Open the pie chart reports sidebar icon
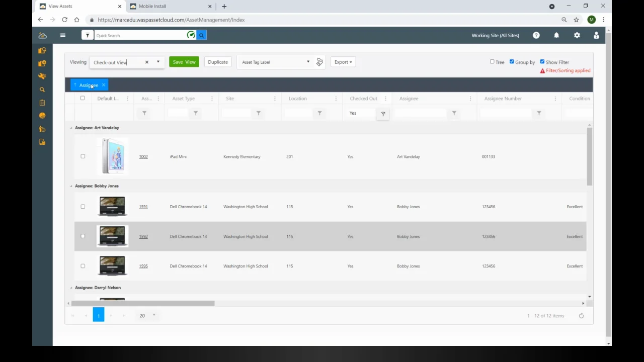The height and width of the screenshot is (362, 644). [42, 116]
